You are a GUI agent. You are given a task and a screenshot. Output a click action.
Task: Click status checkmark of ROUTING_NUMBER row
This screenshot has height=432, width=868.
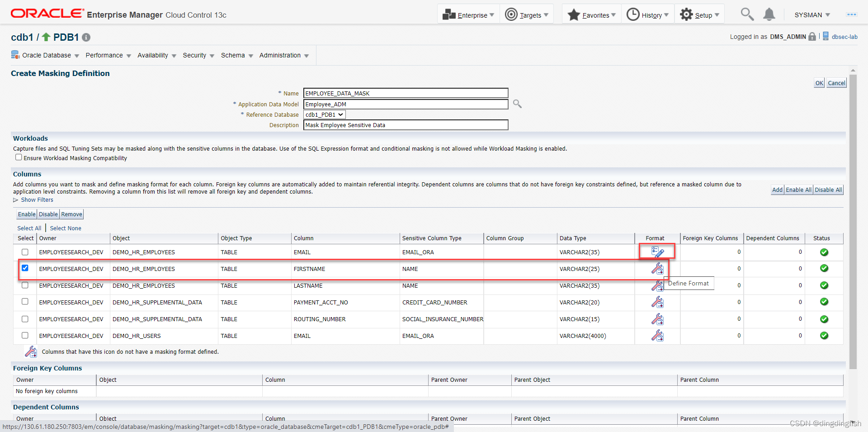coord(824,319)
